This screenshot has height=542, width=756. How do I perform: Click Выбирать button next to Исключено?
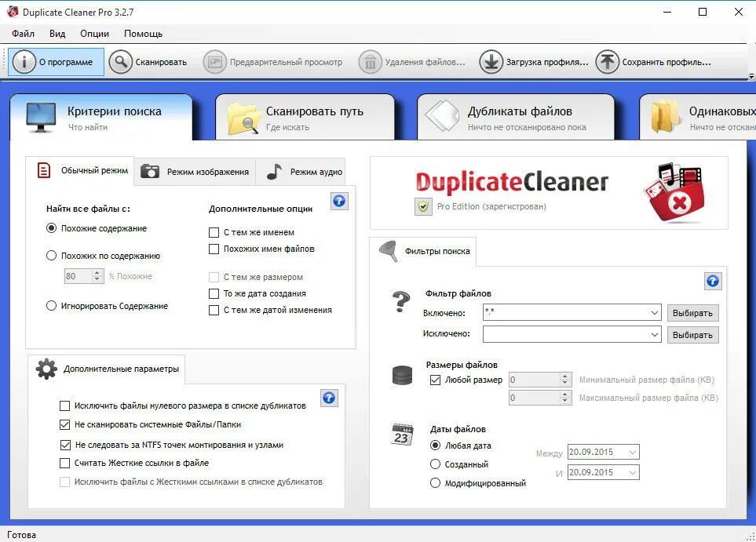coord(693,335)
